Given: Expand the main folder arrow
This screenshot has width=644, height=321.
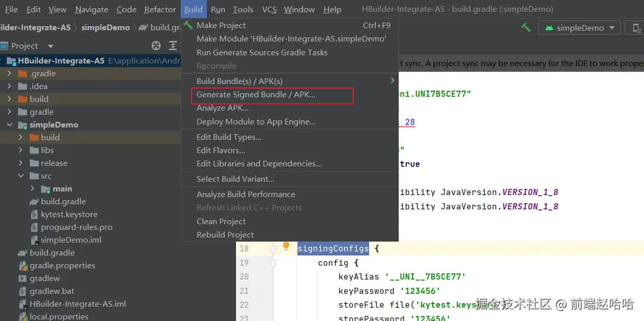Looking at the screenshot, I should [32, 188].
